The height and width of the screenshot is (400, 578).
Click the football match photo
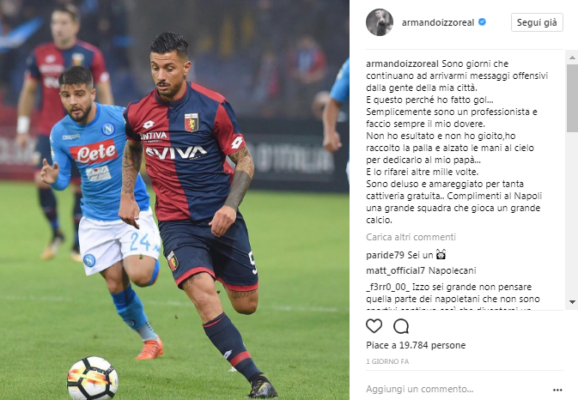[174, 200]
